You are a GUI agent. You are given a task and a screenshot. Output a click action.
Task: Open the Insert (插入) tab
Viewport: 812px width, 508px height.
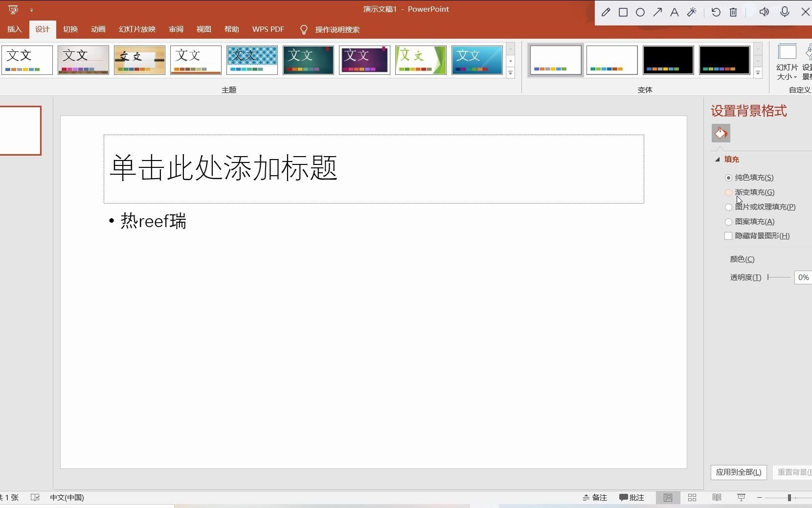(x=15, y=29)
